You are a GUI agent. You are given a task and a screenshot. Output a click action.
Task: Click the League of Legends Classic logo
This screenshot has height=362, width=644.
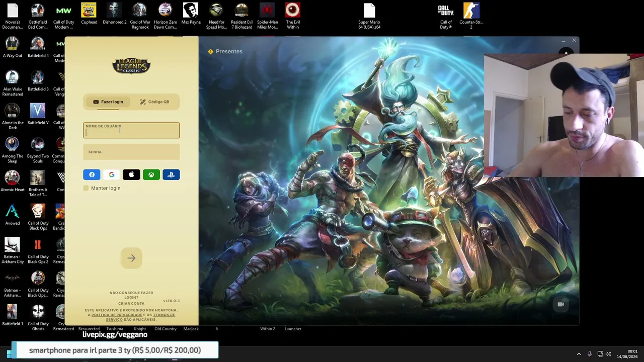(131, 66)
